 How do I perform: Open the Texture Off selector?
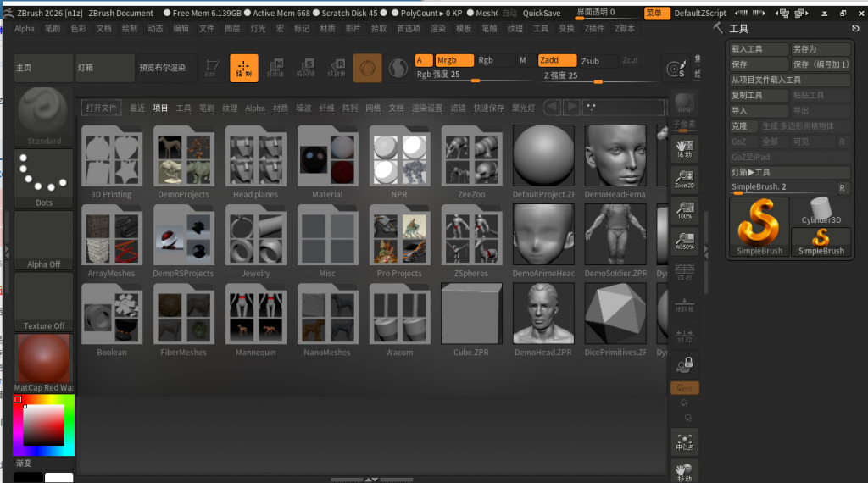44,302
